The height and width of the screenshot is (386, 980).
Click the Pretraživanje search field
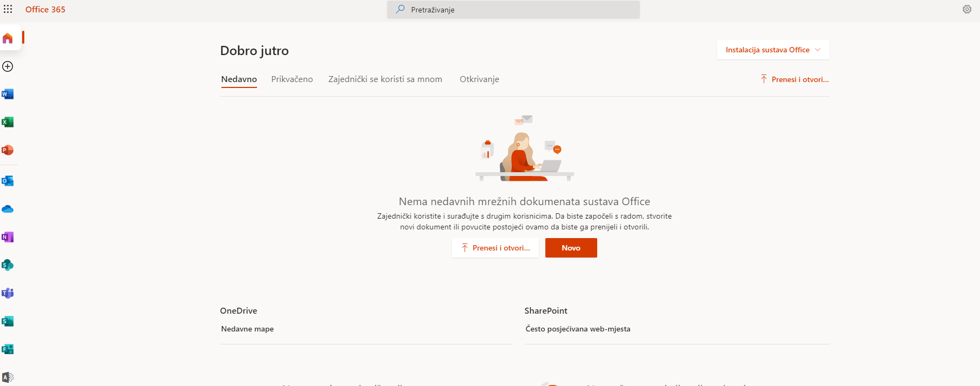[x=513, y=9]
